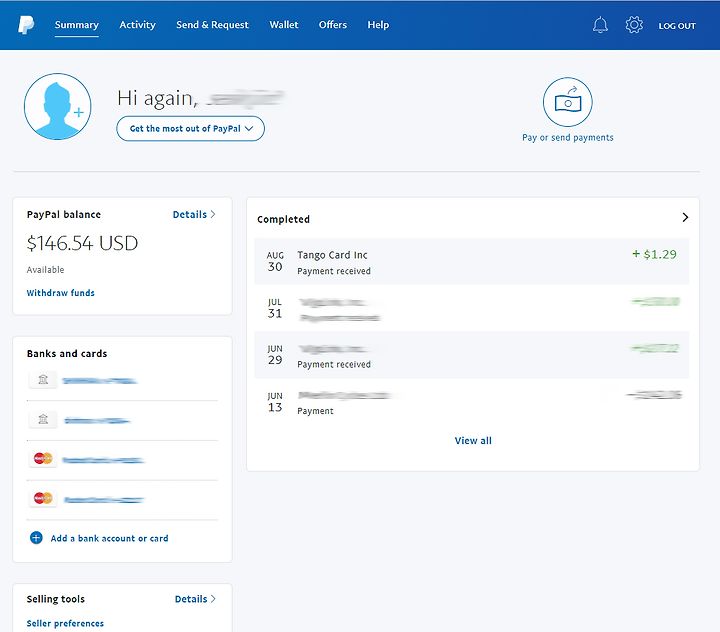Click the first bank building icon

[x=43, y=380]
